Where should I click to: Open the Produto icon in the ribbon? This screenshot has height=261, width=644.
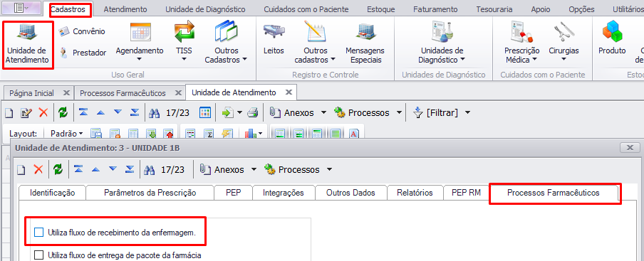tap(612, 38)
